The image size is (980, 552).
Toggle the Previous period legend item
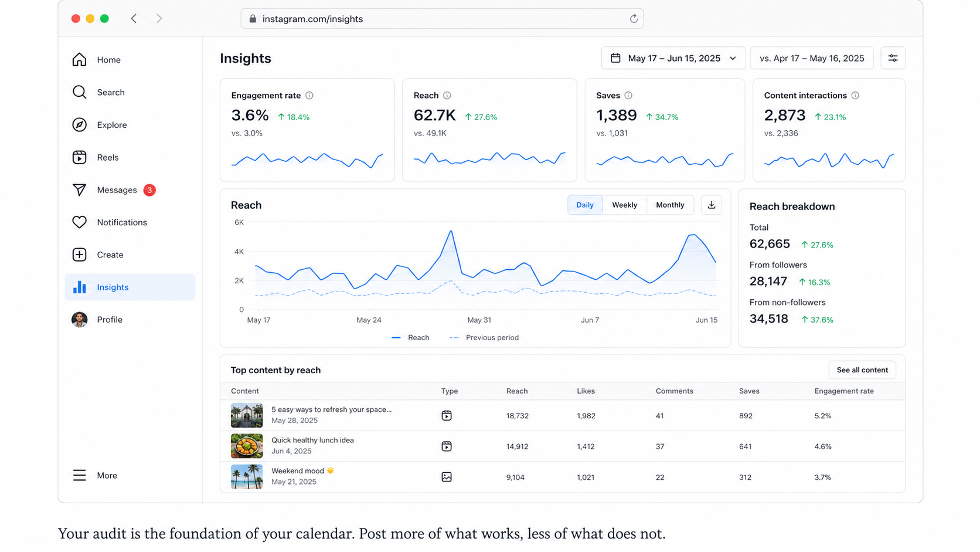click(x=484, y=338)
